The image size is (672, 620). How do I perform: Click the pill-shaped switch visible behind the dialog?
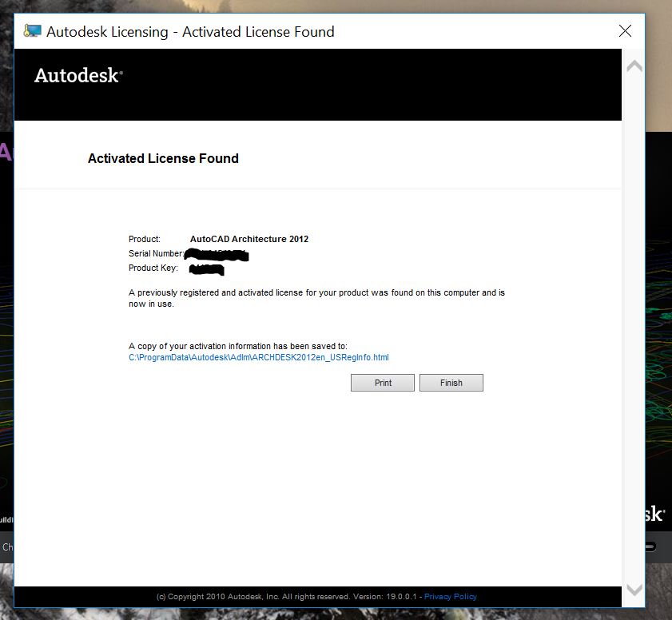click(649, 548)
